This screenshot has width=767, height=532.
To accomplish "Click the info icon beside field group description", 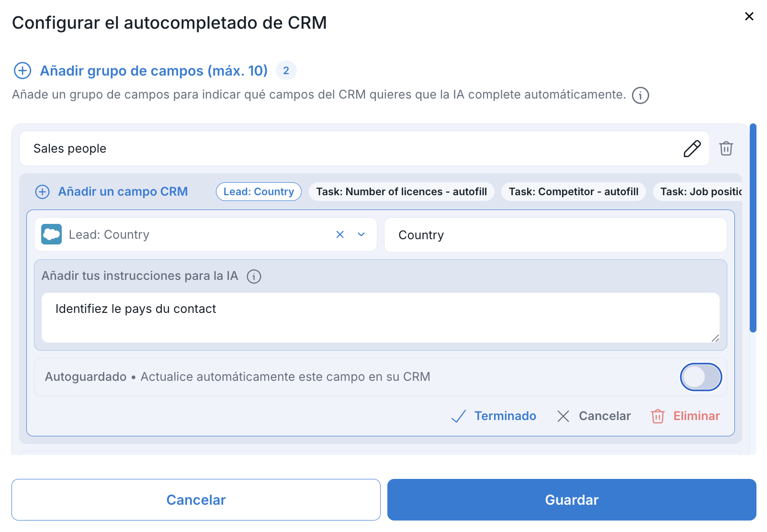I will pos(640,95).
